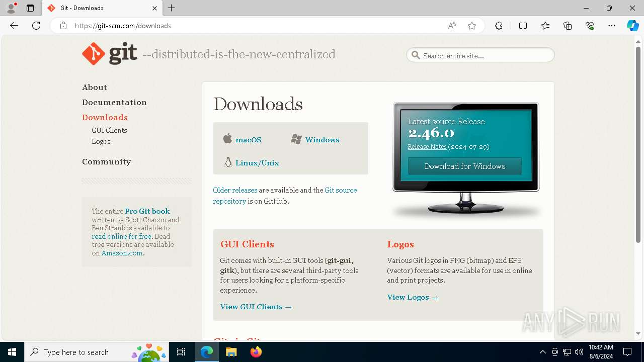Screen dimensions: 644x362
Task: Toggle split screen view
Action: tap(523, 26)
